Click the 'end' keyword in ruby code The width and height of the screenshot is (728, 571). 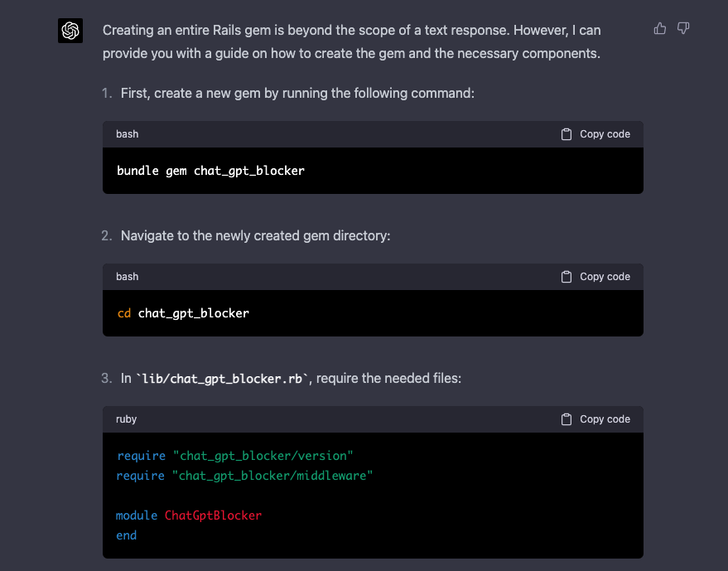pos(126,535)
